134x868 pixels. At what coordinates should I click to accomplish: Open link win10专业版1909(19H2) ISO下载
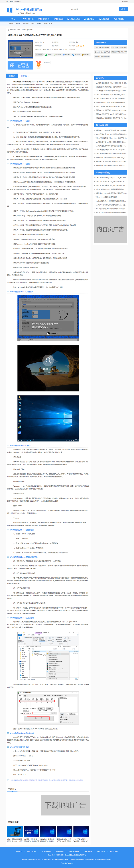(111, 178)
